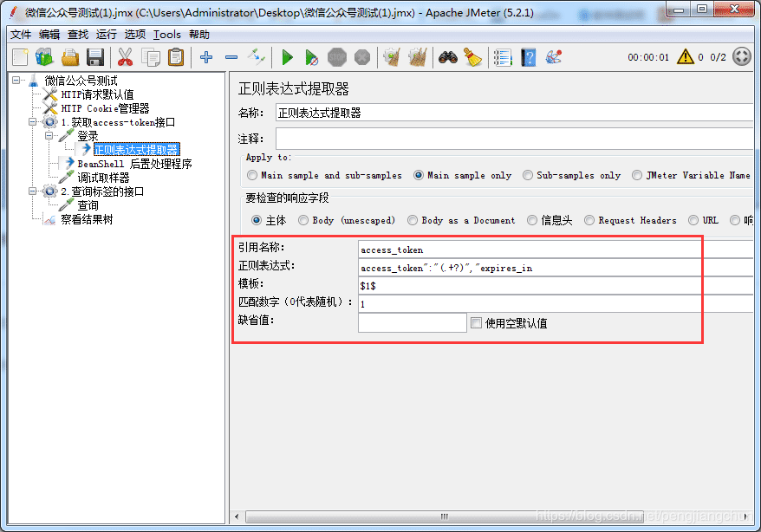
Task: Open the Function Helper list icon
Action: [503, 57]
